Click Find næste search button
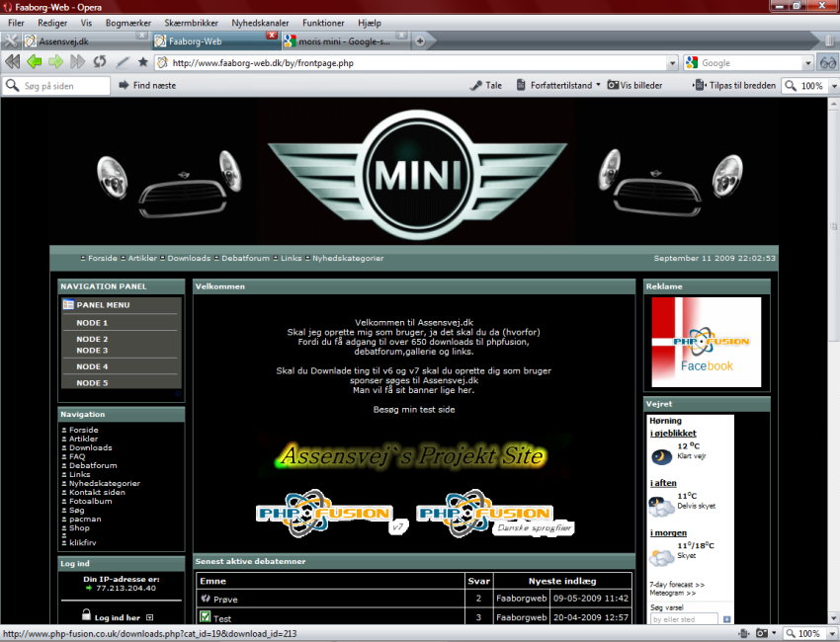Viewport: 840px width, 642px height. tap(147, 86)
